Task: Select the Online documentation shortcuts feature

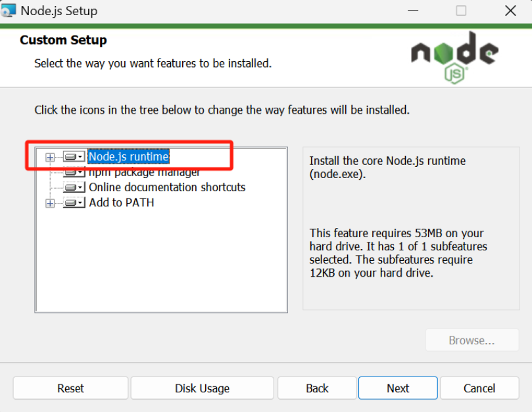Action: (167, 187)
